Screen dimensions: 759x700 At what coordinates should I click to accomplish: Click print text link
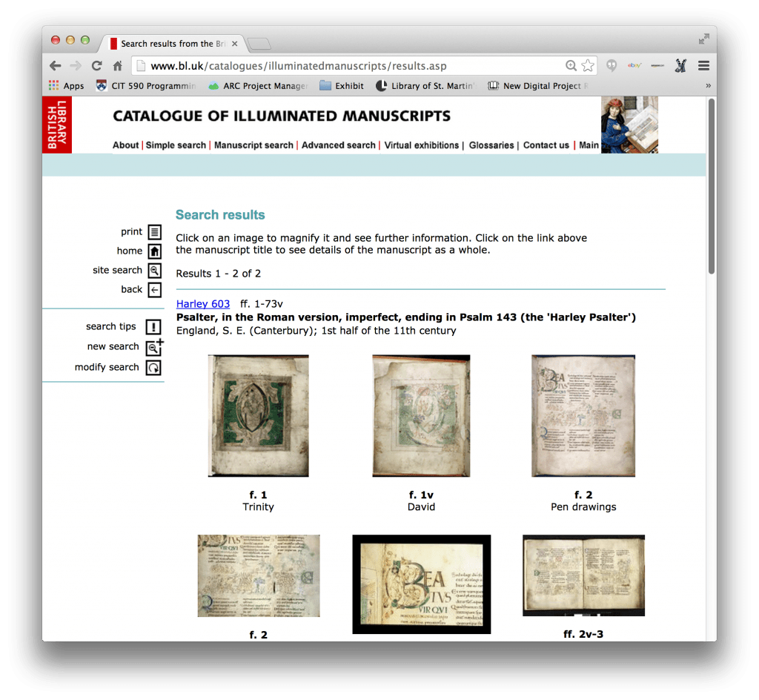(x=132, y=232)
